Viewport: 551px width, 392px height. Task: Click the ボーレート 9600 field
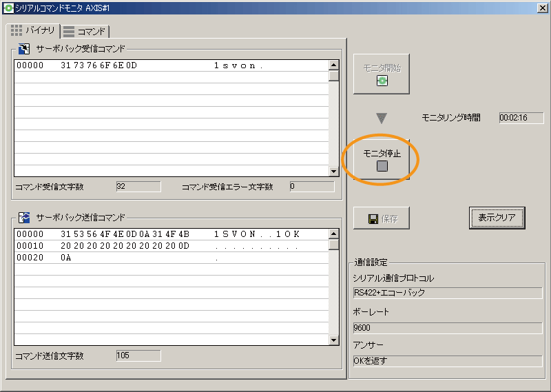coord(447,328)
